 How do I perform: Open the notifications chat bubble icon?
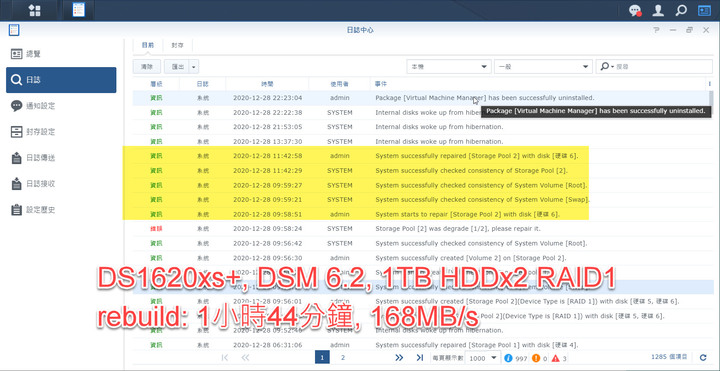coord(635,11)
